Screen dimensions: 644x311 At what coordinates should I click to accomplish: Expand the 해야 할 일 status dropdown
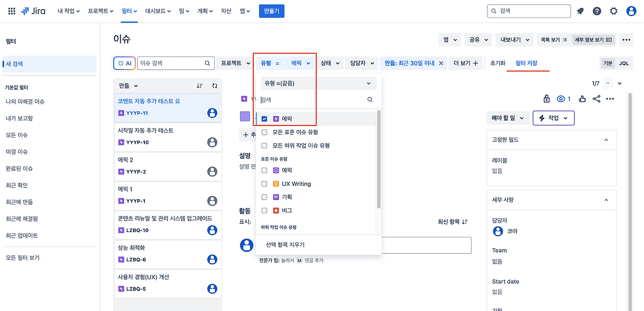pyautogui.click(x=507, y=118)
